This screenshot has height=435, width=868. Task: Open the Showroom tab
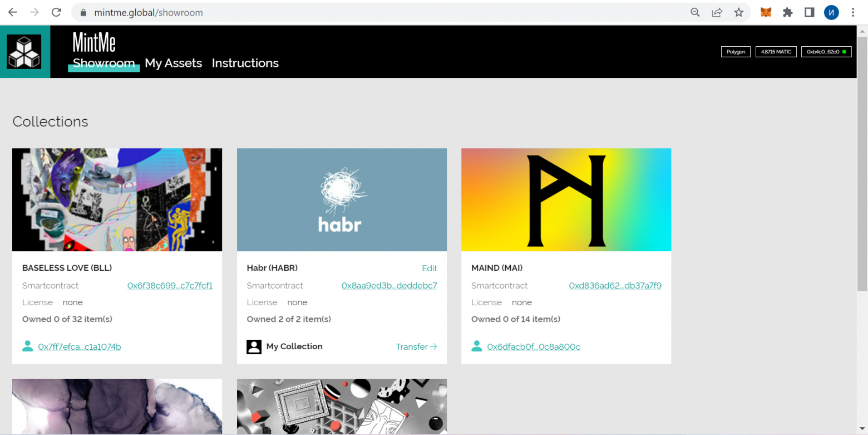coord(103,63)
